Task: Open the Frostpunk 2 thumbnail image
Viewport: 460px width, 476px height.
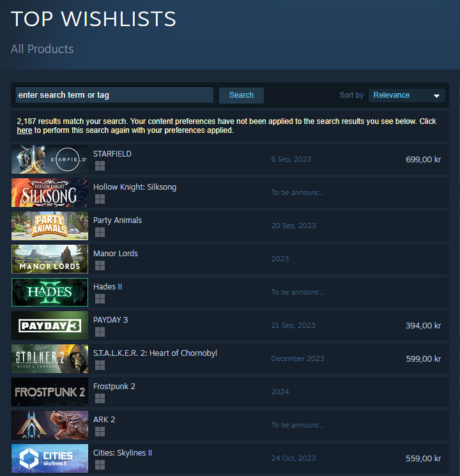Action: pyautogui.click(x=50, y=392)
